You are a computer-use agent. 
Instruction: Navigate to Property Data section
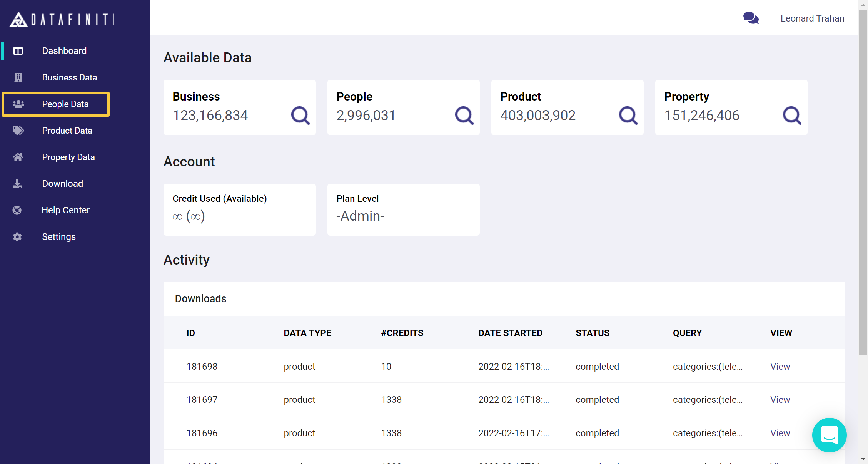68,157
